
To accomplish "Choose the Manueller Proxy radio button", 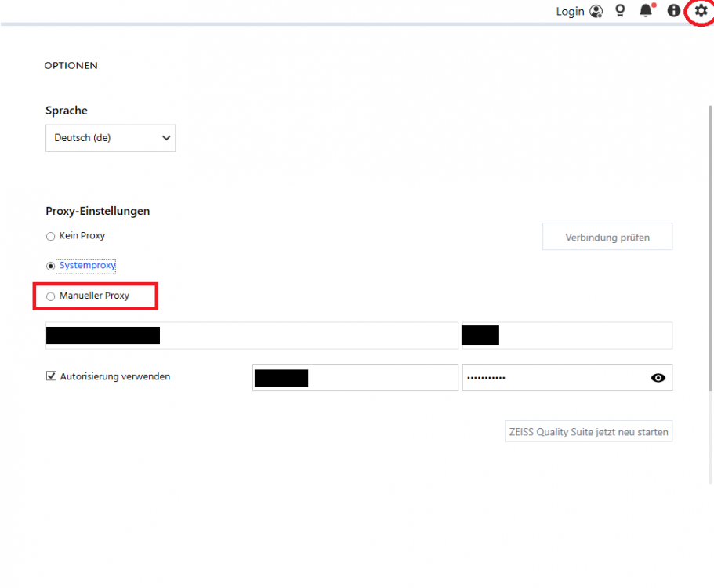I will 51,296.
